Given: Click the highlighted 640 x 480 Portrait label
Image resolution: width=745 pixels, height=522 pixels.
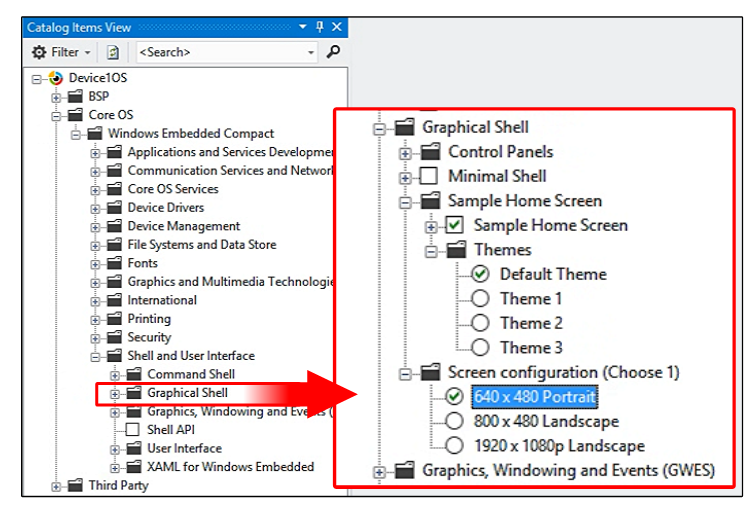Looking at the screenshot, I should (535, 397).
